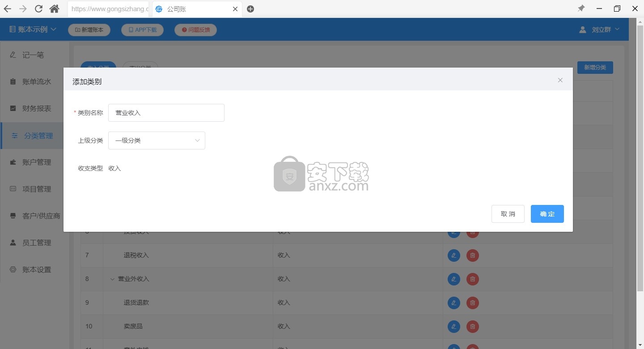Screen dimensions: 644x349
Task: Click the pin icon in title bar
Action: coord(581,9)
